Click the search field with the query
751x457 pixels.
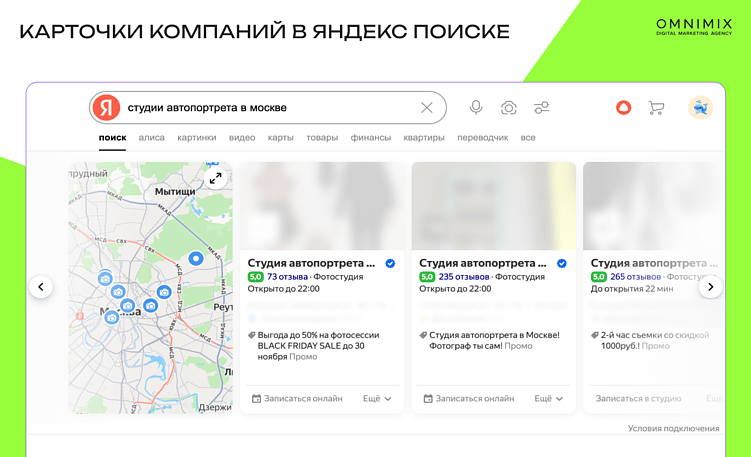point(268,107)
